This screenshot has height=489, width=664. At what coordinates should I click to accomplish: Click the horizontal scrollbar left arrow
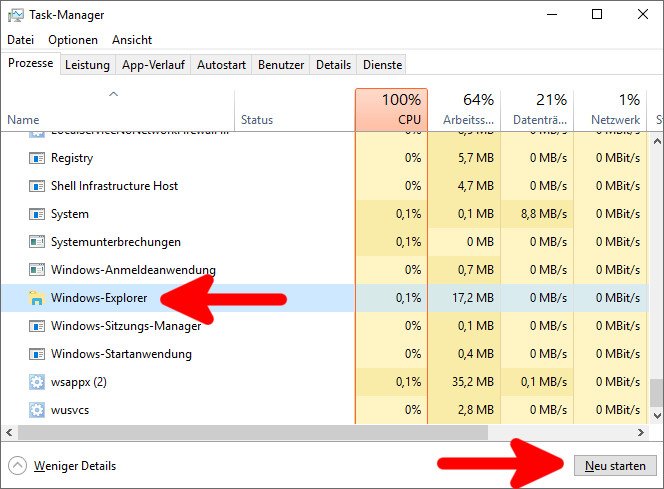point(9,432)
